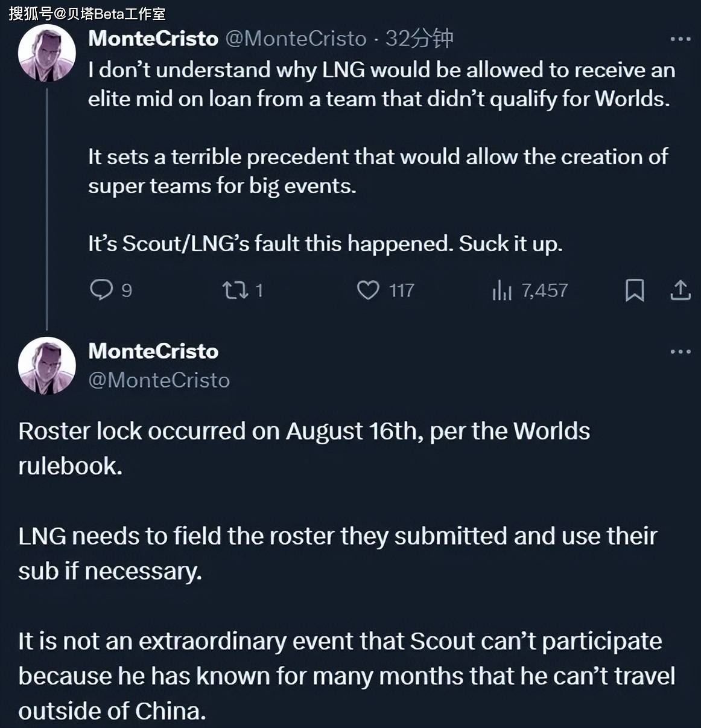This screenshot has width=701, height=728.
Task: Open more options on second tweet
Action: tap(680, 351)
